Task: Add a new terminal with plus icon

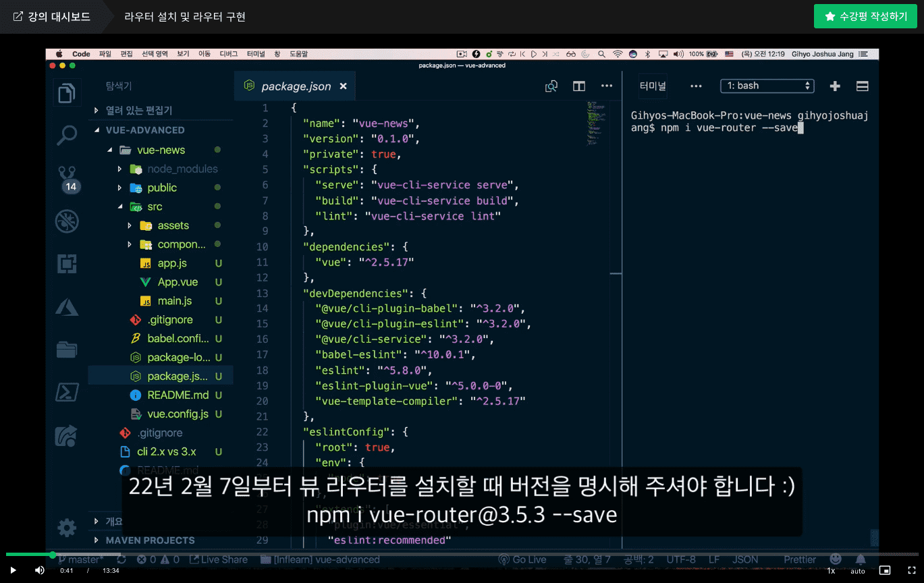Action: tap(835, 86)
